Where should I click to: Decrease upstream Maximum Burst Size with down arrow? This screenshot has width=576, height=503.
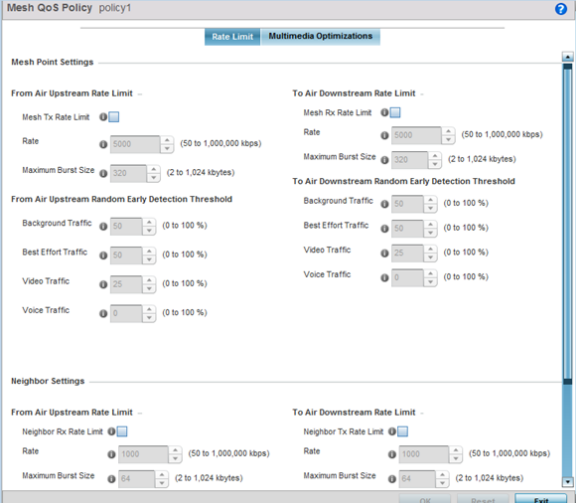(154, 178)
